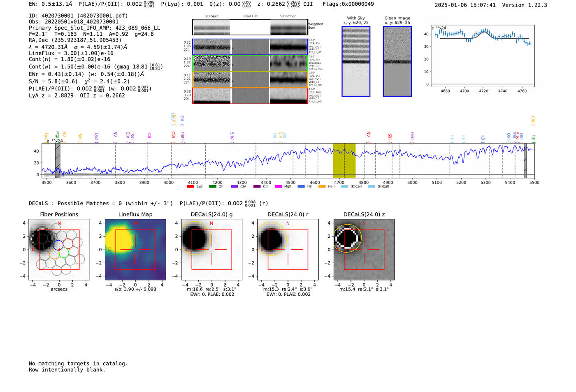Click the gray masked band near 5460 Å

[x=525, y=160]
